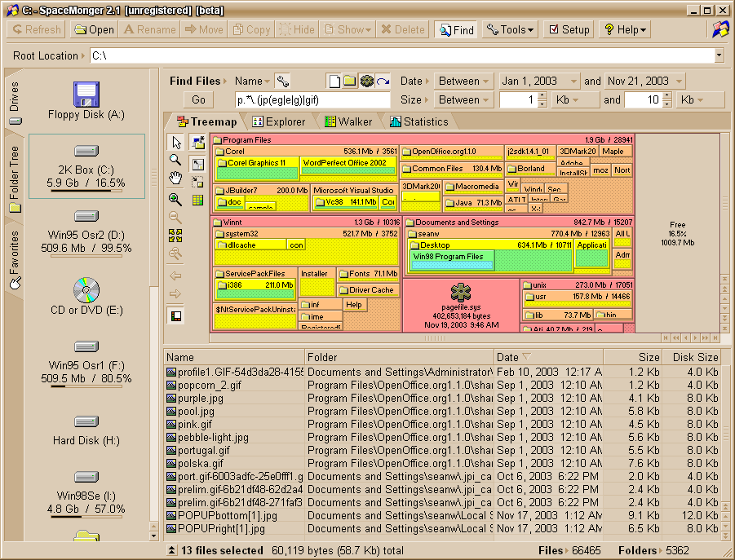Open the Name criteria dropdown

point(252,81)
